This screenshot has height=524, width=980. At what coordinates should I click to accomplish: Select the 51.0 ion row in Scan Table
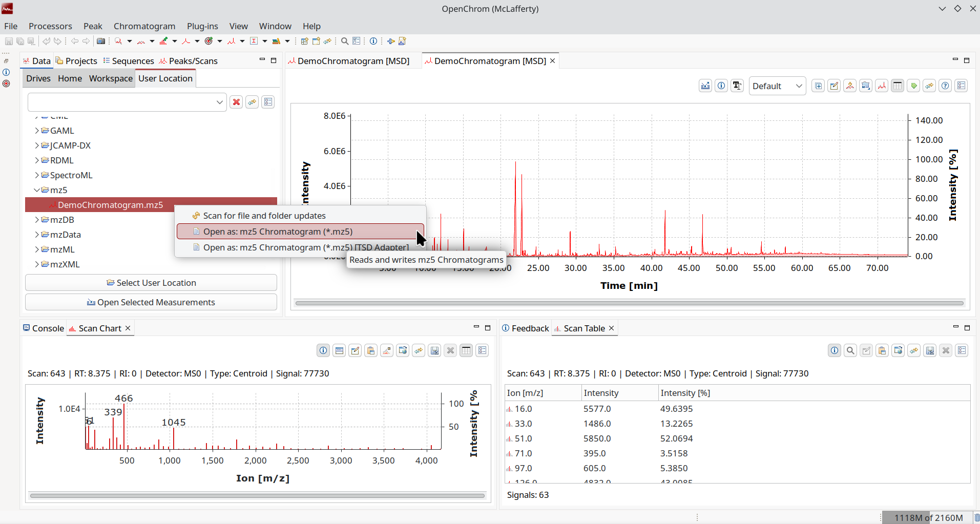524,438
